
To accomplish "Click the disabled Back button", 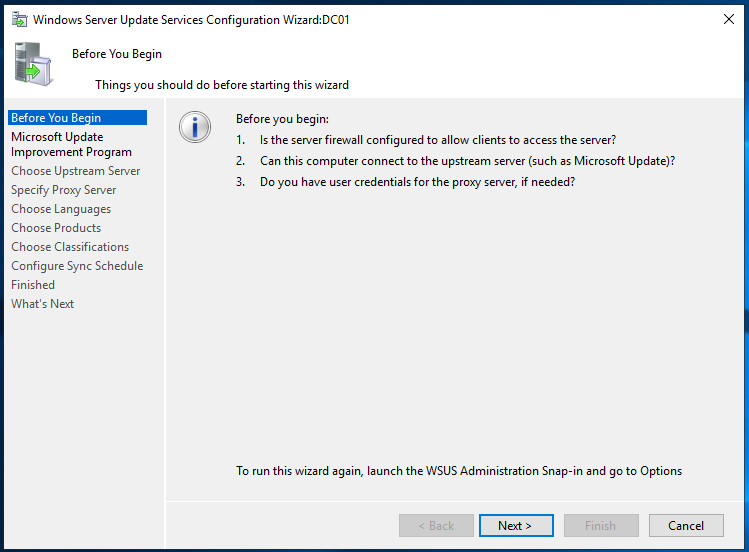I will coord(436,526).
